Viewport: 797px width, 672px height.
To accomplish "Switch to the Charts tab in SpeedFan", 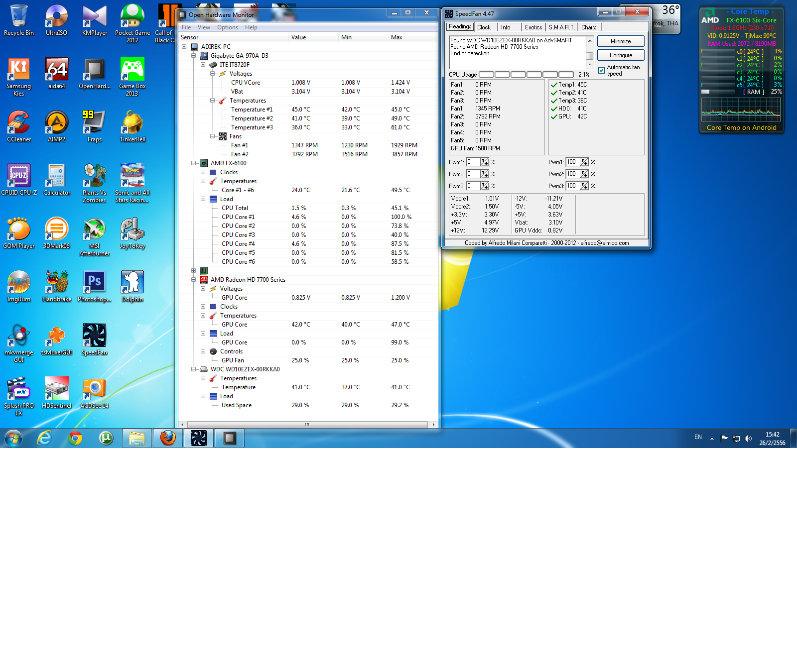I will (589, 27).
